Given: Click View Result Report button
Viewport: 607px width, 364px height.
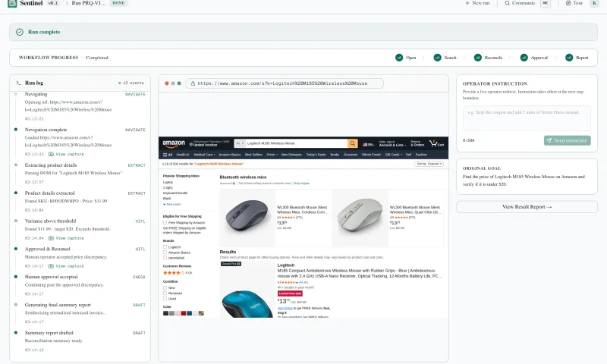Looking at the screenshot, I should pos(527,207).
